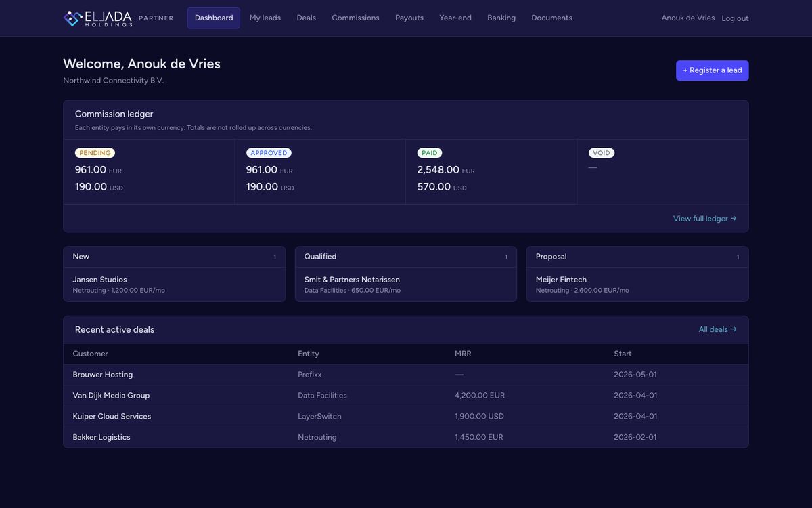Click the Entity column header

click(308, 354)
